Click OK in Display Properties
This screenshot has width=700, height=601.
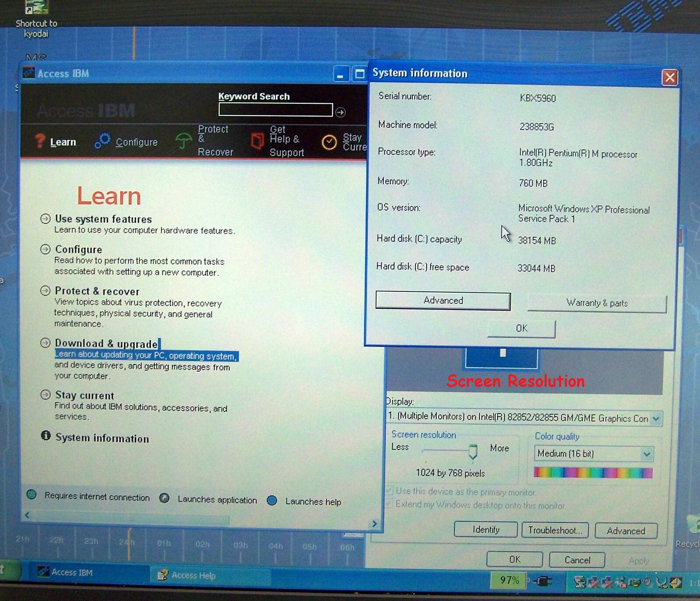point(514,559)
